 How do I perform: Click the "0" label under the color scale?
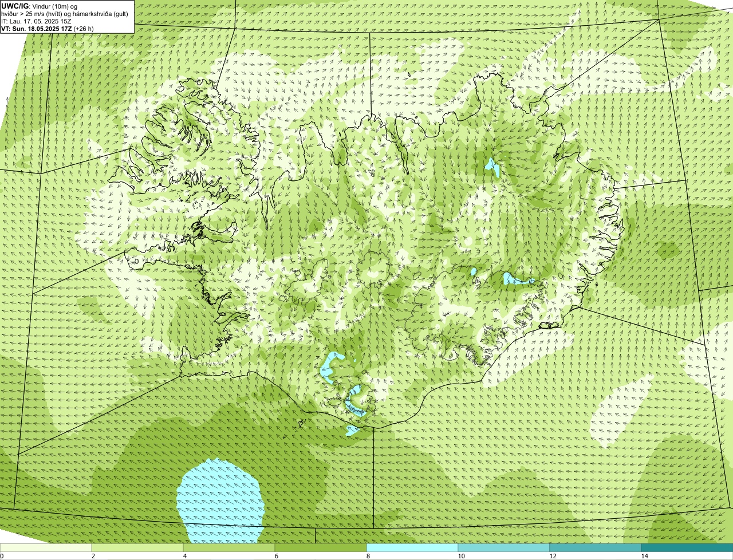(x=2, y=556)
